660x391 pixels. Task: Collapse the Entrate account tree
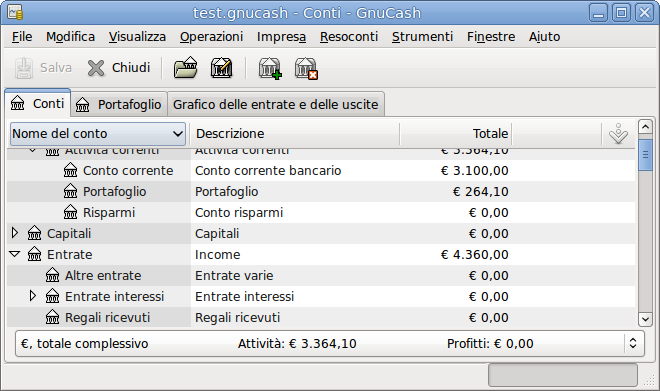(15, 254)
